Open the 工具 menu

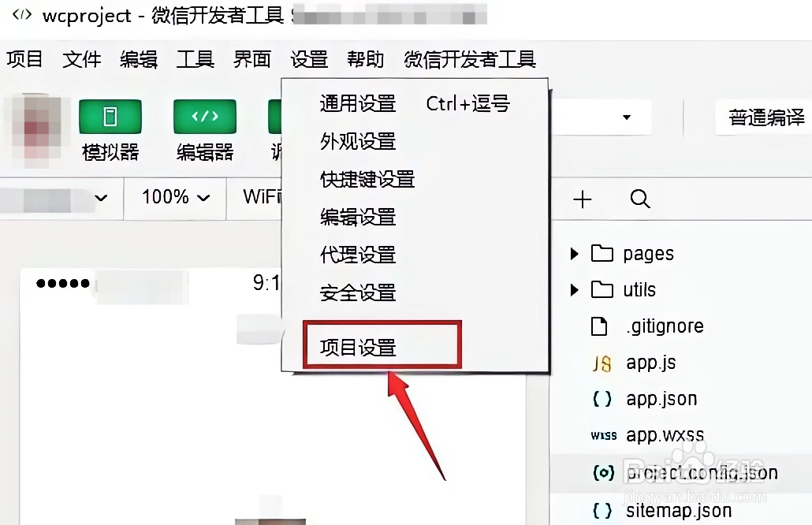[196, 59]
